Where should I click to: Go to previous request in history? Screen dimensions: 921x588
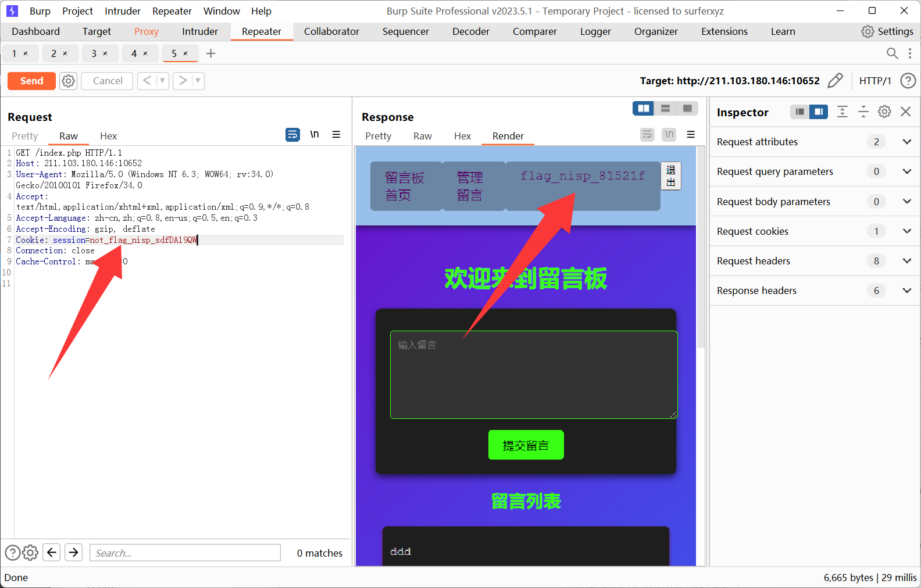click(x=147, y=81)
